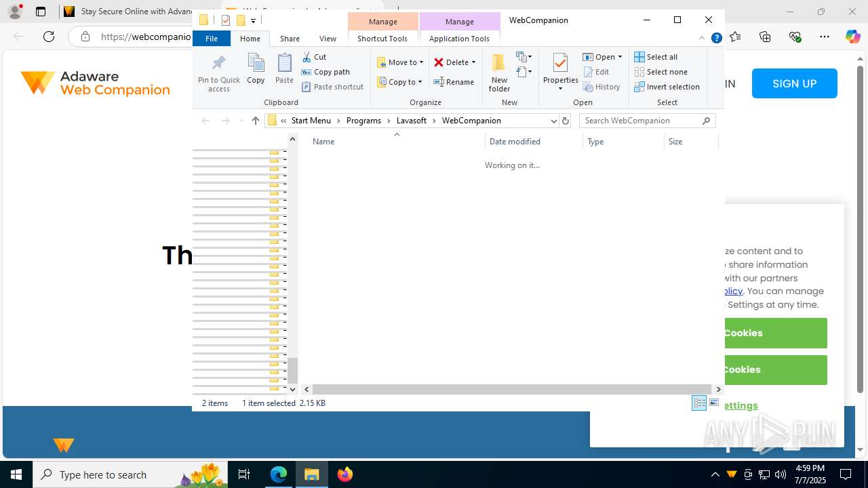868x488 pixels.
Task: Open the Shortcut Tools tab
Action: click(x=382, y=39)
